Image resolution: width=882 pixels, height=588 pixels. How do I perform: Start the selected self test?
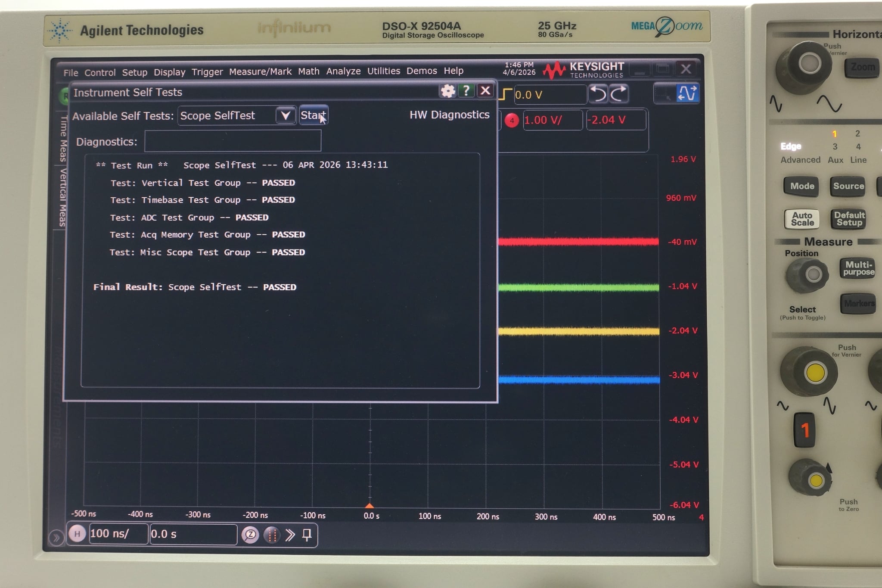pos(314,115)
